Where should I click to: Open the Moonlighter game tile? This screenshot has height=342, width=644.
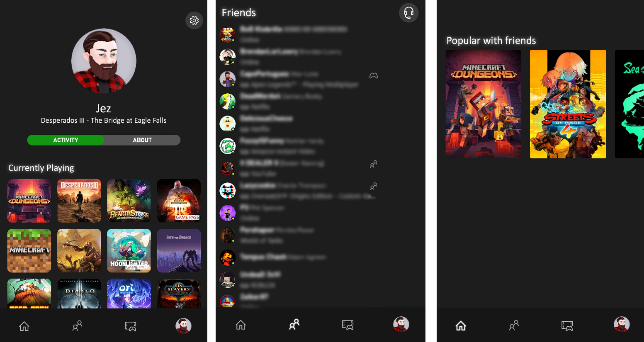(129, 251)
